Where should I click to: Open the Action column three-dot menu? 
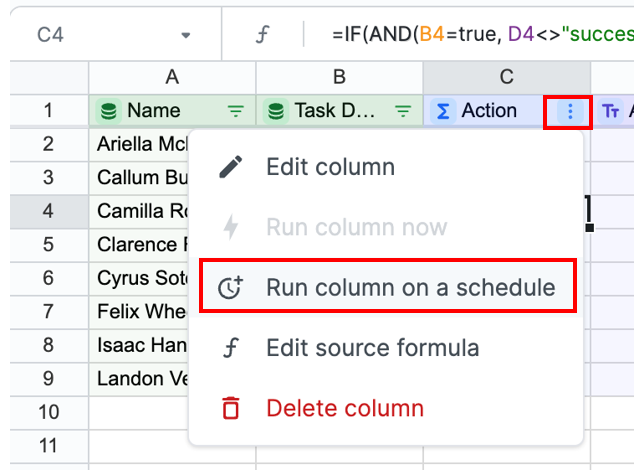570,111
